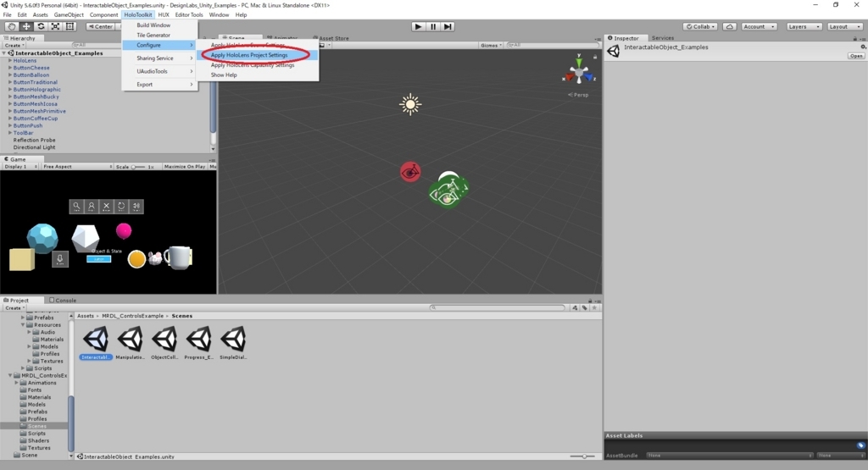Viewport: 868px width, 470px height.
Task: Select the Manipulatio.. scene asset
Action: tap(131, 343)
